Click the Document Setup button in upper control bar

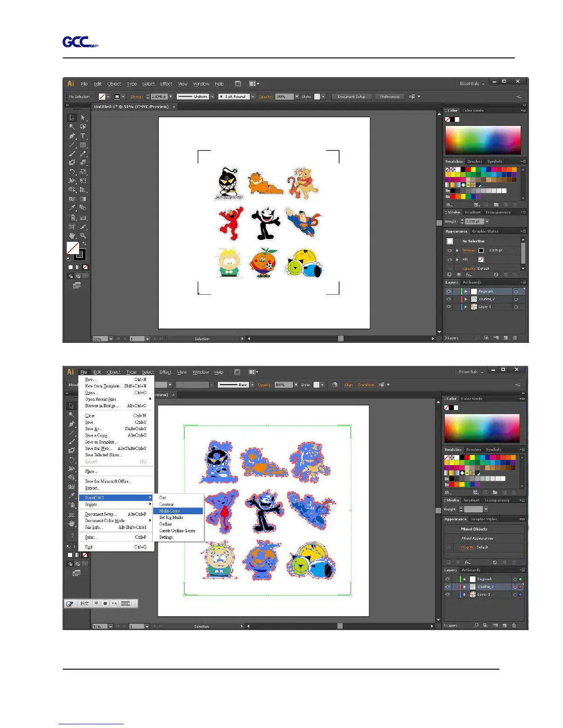click(352, 97)
